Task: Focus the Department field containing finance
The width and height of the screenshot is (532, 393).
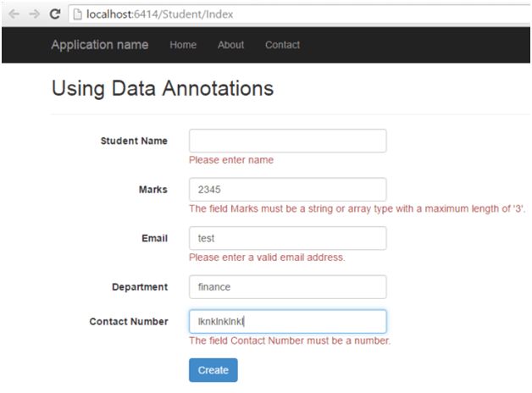Action: pyautogui.click(x=287, y=287)
